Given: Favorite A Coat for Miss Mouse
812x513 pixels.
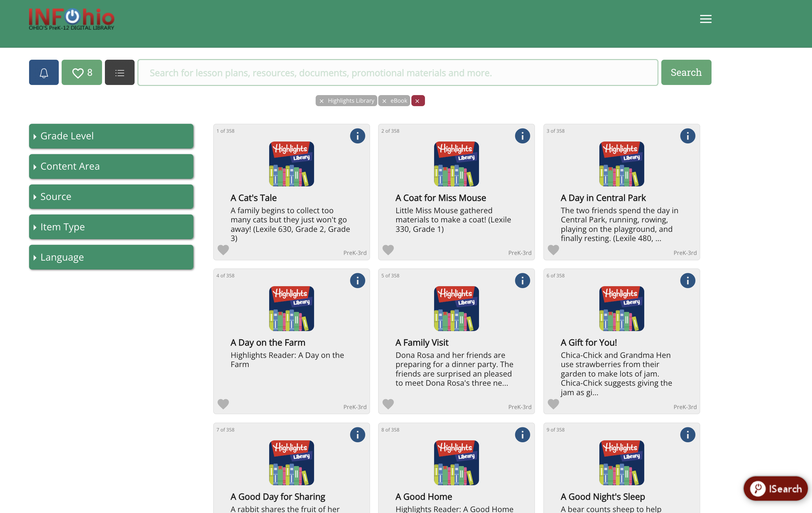Looking at the screenshot, I should [x=388, y=250].
